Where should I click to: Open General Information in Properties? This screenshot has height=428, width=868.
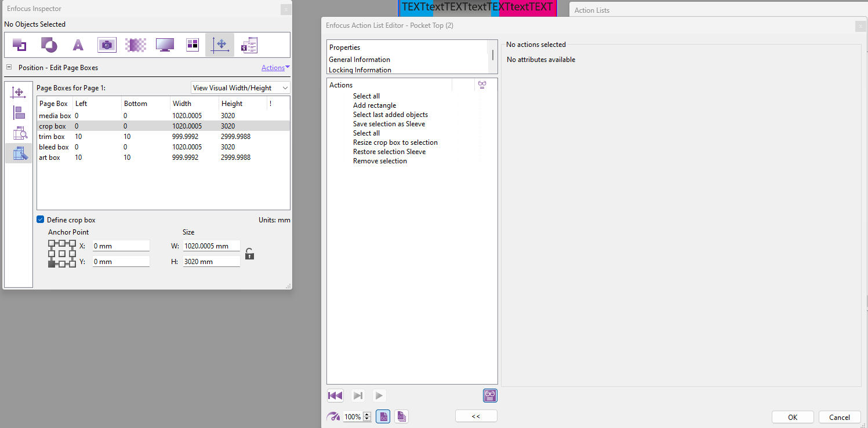(x=359, y=60)
